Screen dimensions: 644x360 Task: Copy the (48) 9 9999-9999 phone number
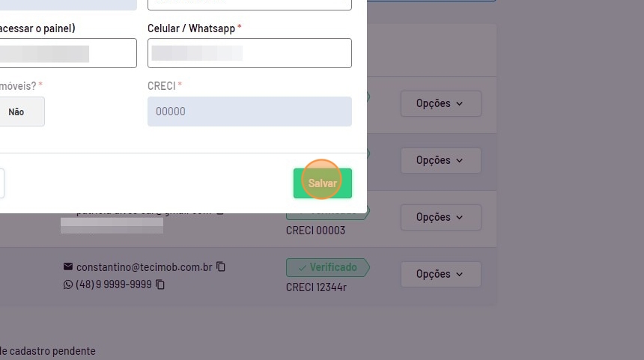pyautogui.click(x=160, y=285)
